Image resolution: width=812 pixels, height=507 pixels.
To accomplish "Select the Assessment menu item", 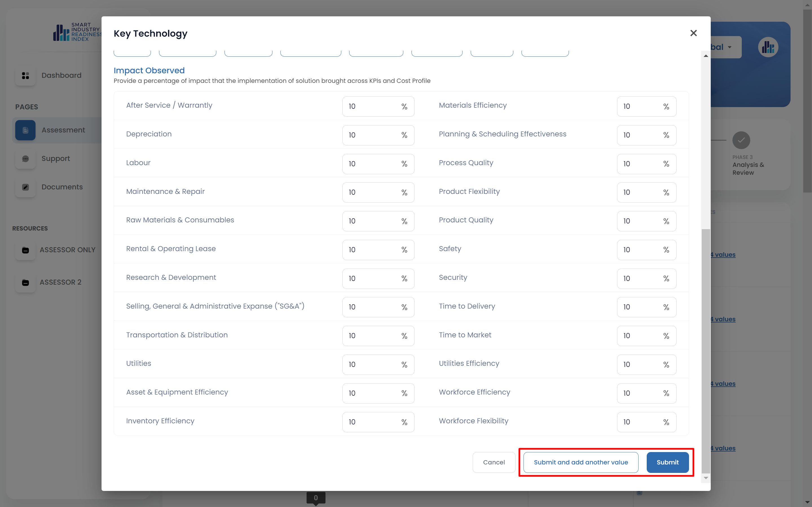I will pos(63,130).
